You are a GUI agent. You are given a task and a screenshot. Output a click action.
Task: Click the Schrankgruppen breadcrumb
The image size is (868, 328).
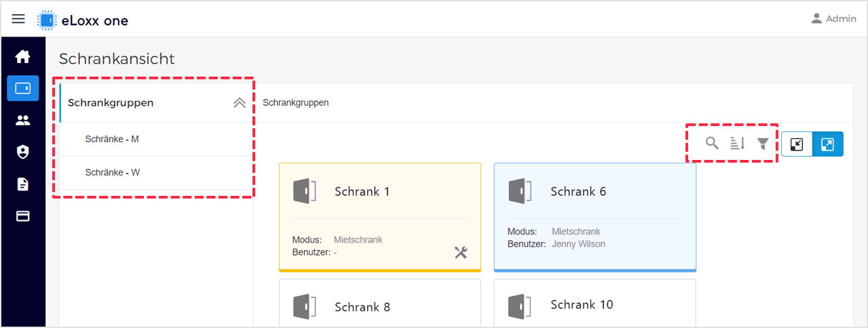pyautogui.click(x=296, y=103)
